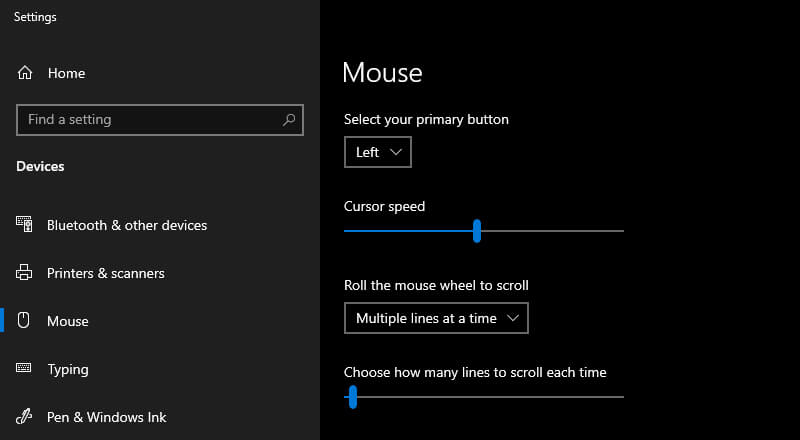Click the far right end of Cursor speed track
This screenshot has width=800, height=440.
click(621, 231)
